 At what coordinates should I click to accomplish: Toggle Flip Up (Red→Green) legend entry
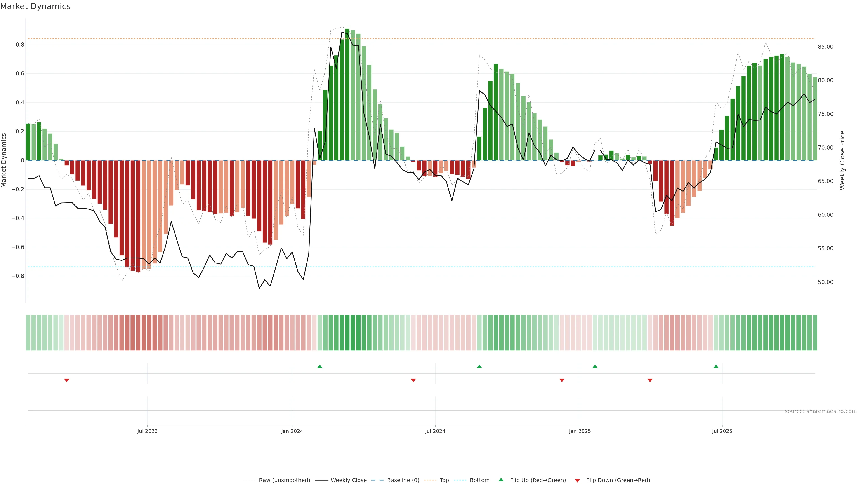[x=538, y=480]
